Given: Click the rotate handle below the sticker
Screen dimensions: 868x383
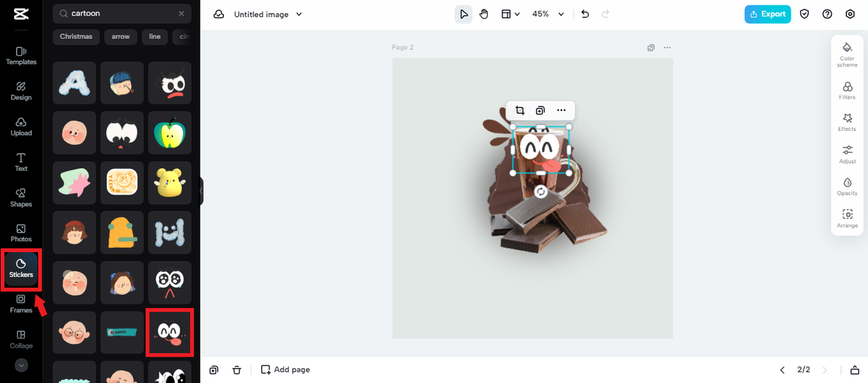Looking at the screenshot, I should (540, 193).
